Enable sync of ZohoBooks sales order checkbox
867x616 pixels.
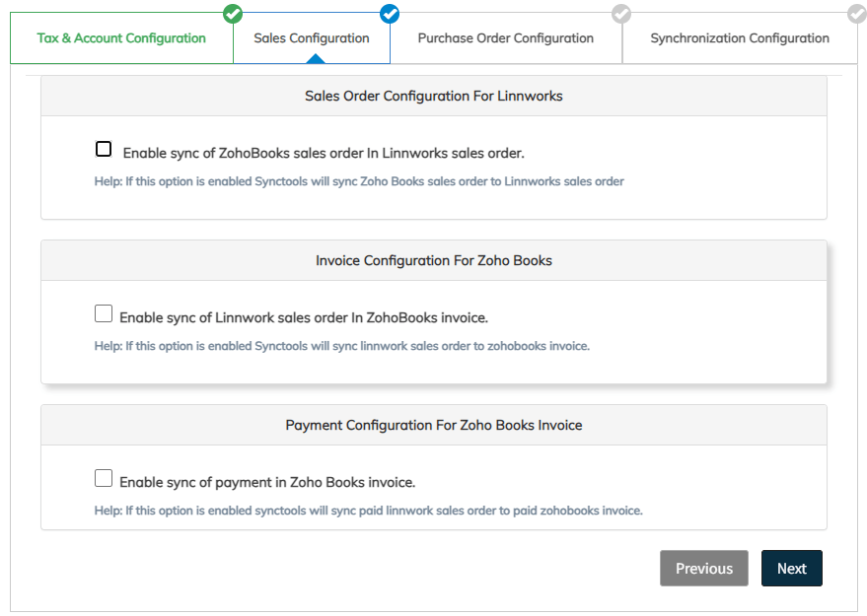(104, 150)
